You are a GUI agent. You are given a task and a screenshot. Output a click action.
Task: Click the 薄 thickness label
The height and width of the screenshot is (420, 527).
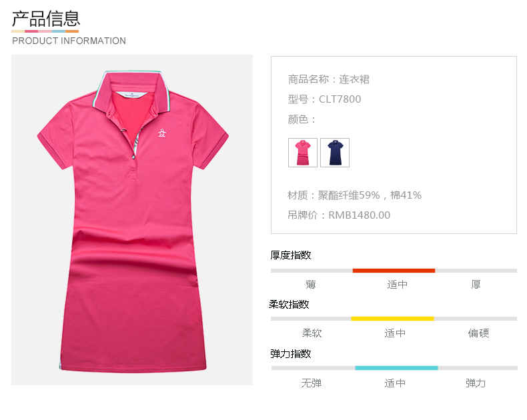(311, 285)
